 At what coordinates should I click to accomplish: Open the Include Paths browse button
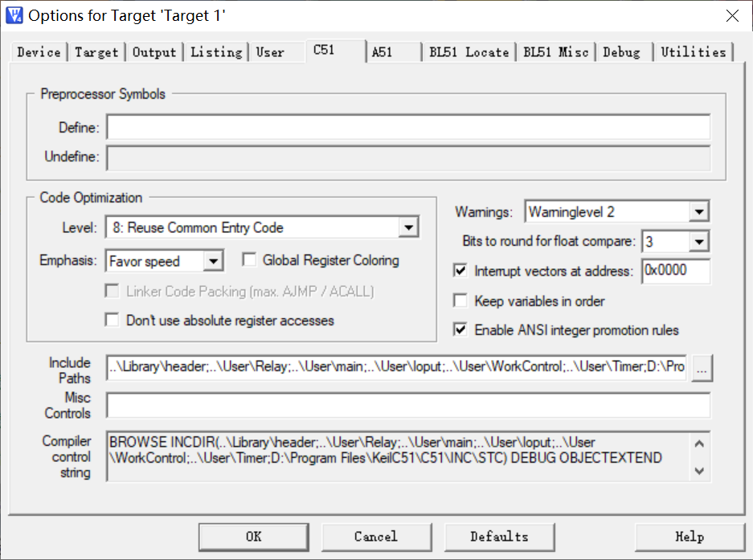tap(702, 368)
